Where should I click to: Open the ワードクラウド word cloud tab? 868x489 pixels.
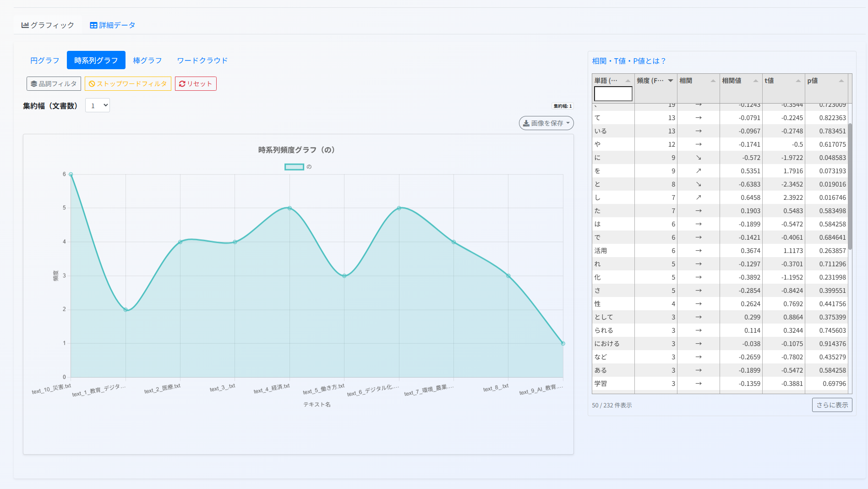pyautogui.click(x=202, y=60)
